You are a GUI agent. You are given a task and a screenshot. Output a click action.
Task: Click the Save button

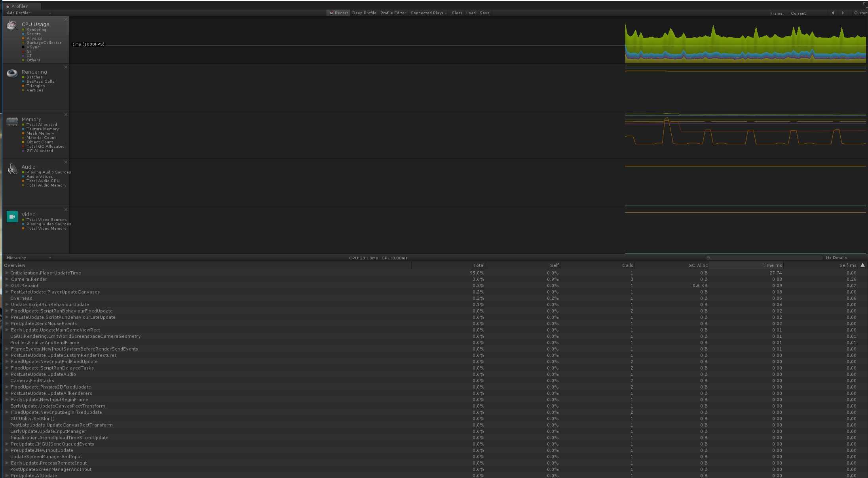point(484,13)
